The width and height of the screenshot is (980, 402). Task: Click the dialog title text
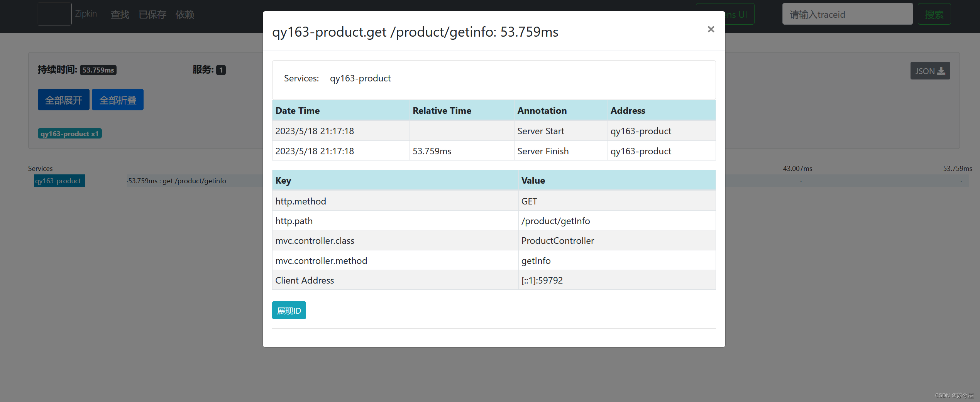[415, 32]
